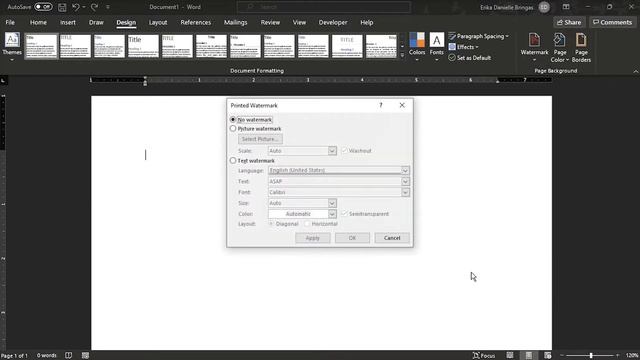The image size is (640, 360).
Task: Open the Effects menu
Action: (x=464, y=47)
